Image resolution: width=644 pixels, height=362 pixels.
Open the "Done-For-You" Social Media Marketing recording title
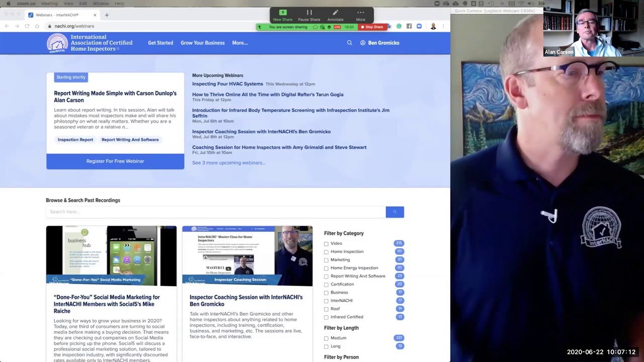(x=107, y=304)
